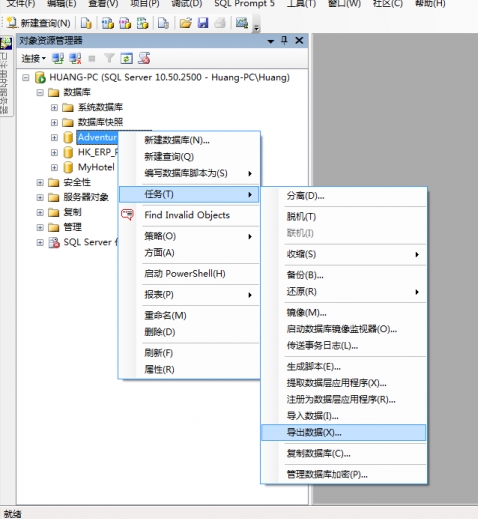Select the MyHotel database cylinder icon

68,167
